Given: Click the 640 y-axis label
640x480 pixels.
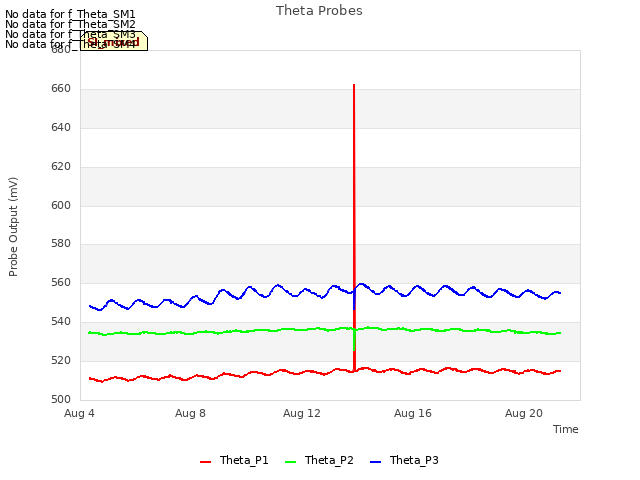Looking at the screenshot, I should pos(61,127).
